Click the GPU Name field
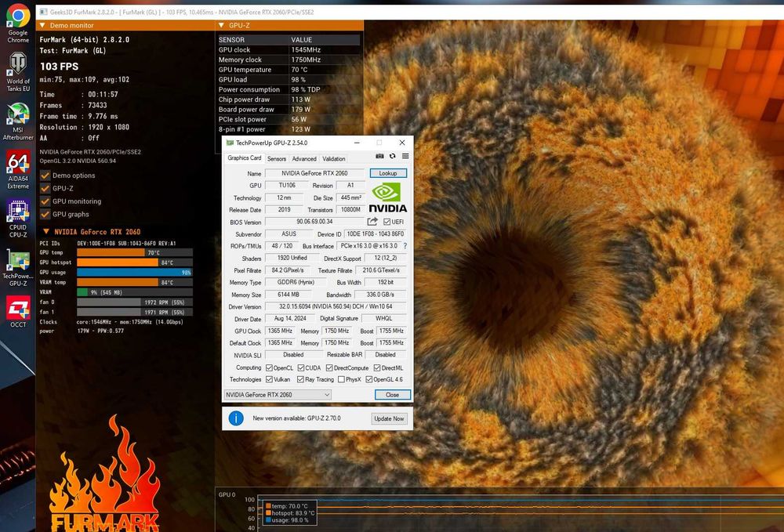Image resolution: width=784 pixels, height=532 pixels. click(x=314, y=173)
